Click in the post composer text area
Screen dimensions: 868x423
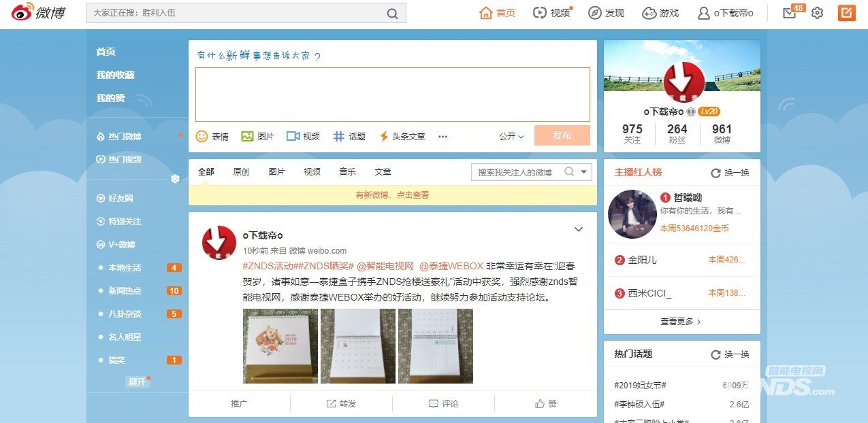point(393,95)
